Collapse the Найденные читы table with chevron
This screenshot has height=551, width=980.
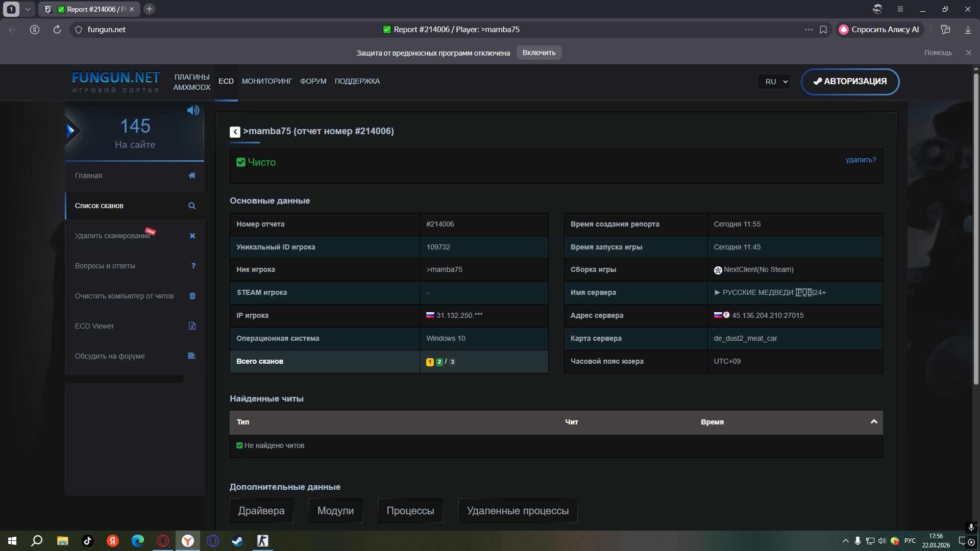point(874,422)
